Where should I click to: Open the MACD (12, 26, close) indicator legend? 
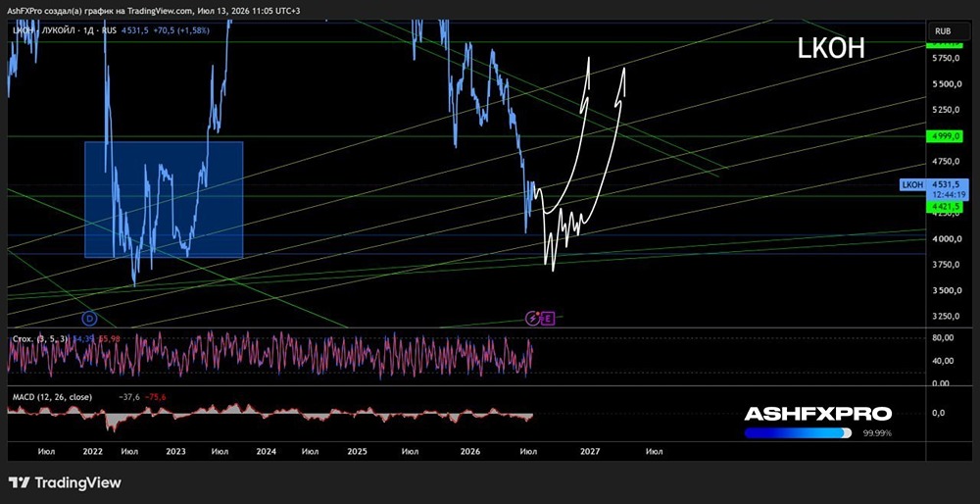click(x=53, y=397)
